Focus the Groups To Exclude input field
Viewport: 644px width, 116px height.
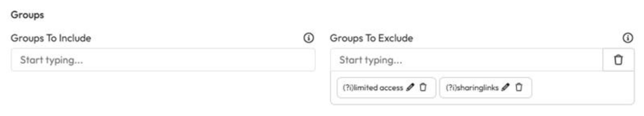coord(466,60)
